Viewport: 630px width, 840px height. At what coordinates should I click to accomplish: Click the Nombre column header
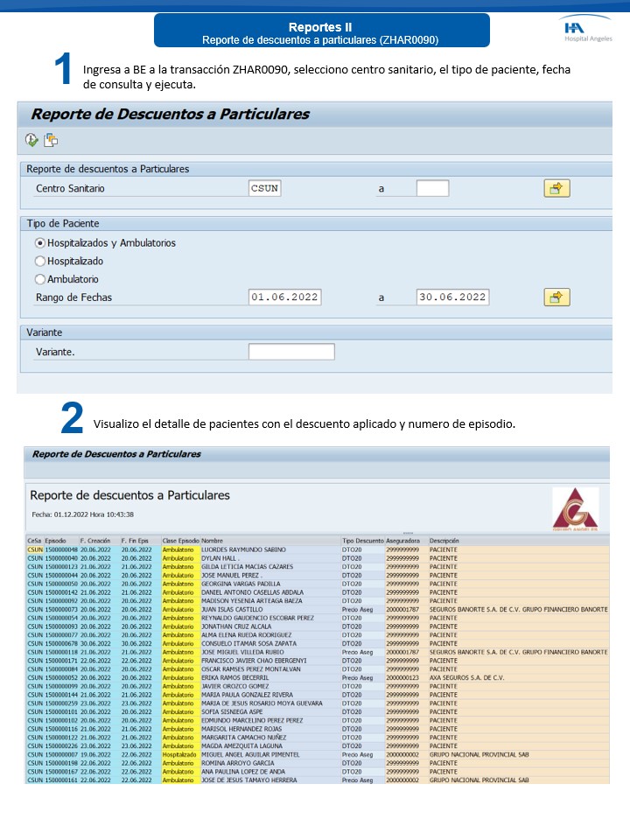[x=213, y=541]
